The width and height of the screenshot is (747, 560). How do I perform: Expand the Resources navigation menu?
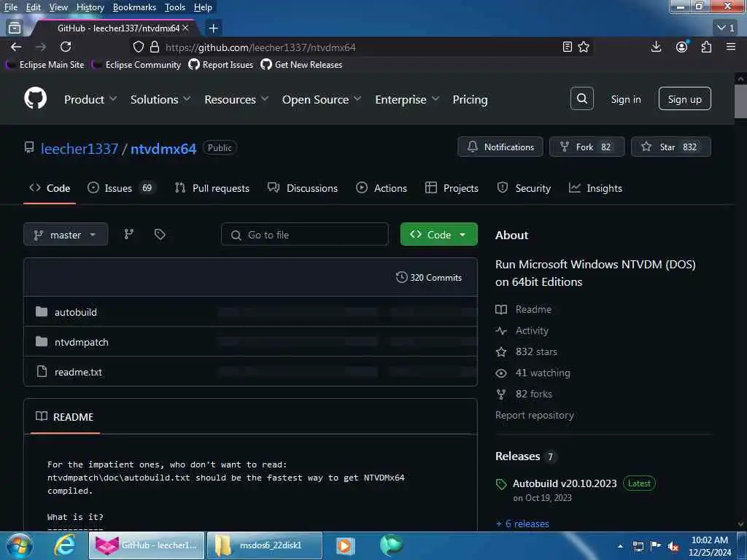[236, 99]
